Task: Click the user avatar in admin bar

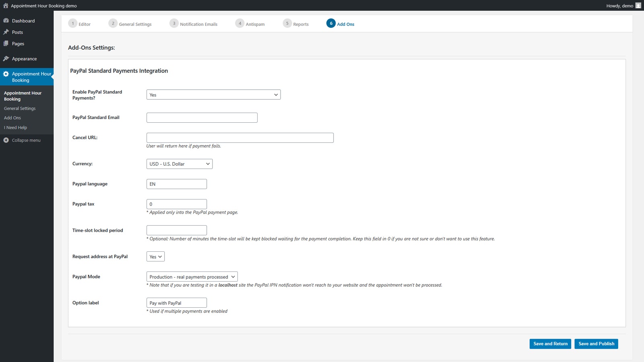Action: [x=638, y=6]
